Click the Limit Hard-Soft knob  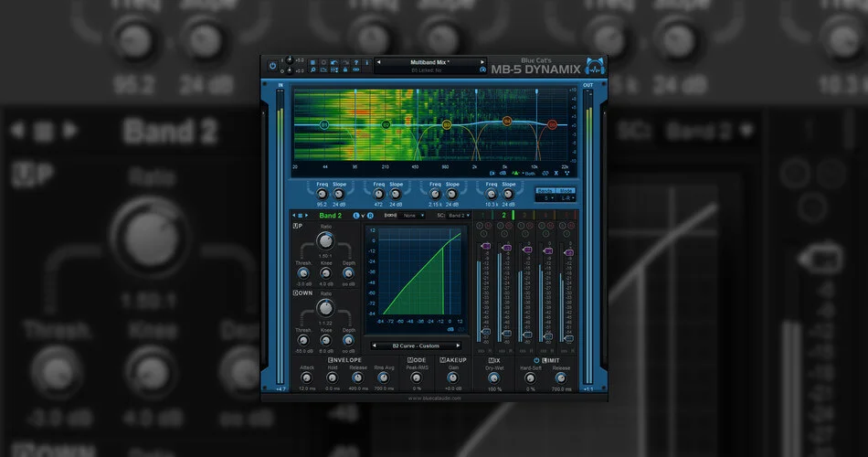click(x=530, y=377)
